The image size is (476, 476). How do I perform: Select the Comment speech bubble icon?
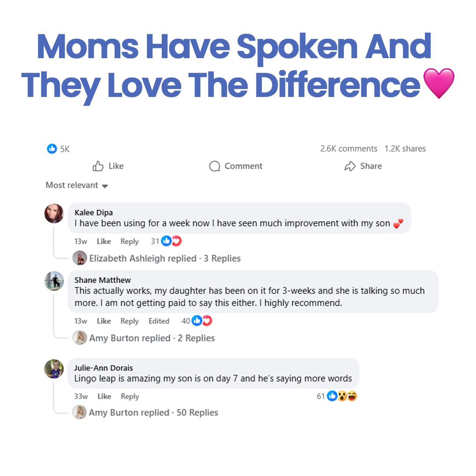click(215, 166)
